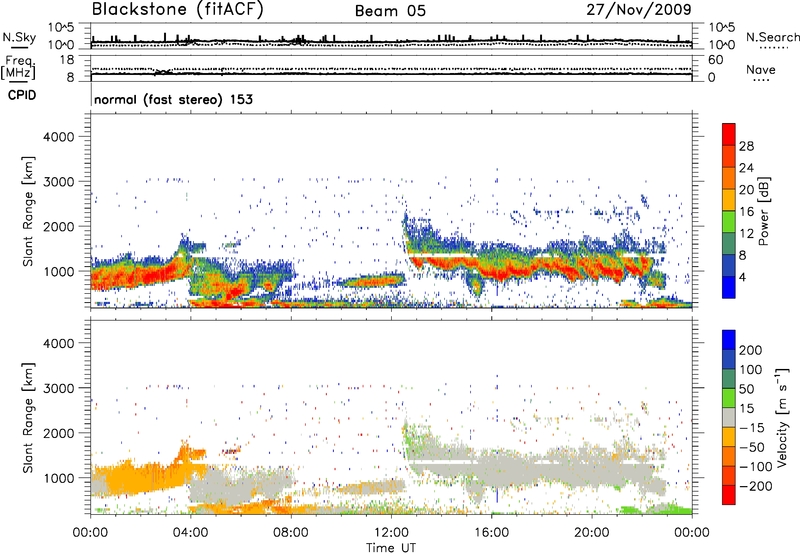Select the 4 value on Power colorbar
This screenshot has height=554, width=800.
[742, 277]
